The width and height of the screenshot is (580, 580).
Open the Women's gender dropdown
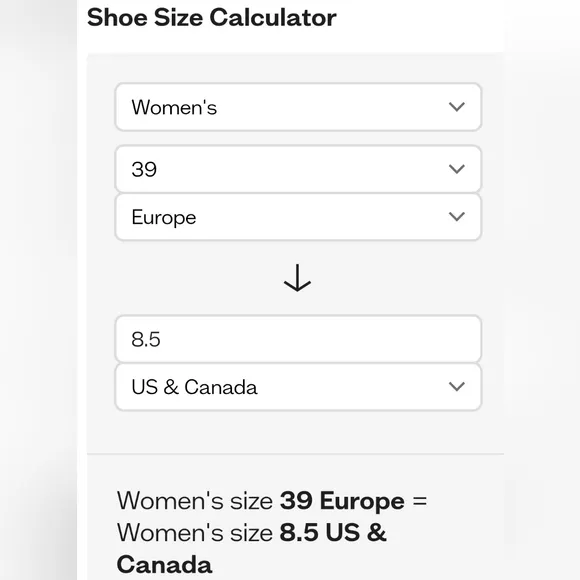(x=298, y=107)
